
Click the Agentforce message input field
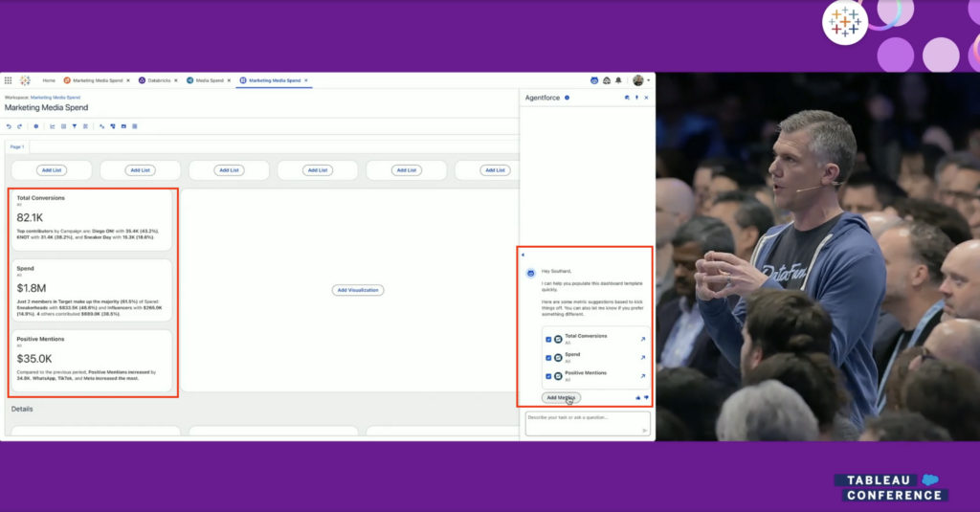[588, 423]
